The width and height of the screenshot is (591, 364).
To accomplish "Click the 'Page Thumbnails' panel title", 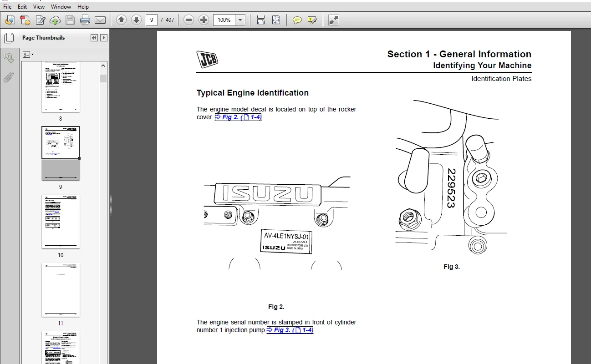I will 43,38.
